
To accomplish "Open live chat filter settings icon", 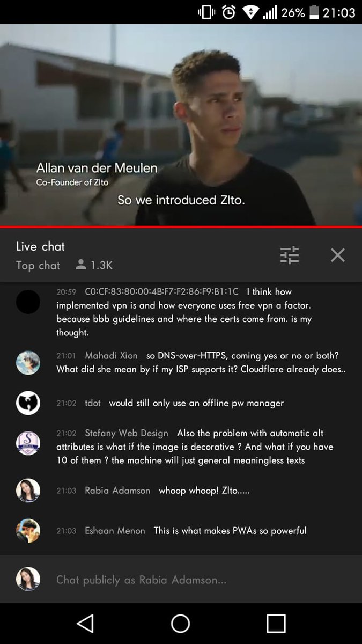I will pos(290,255).
